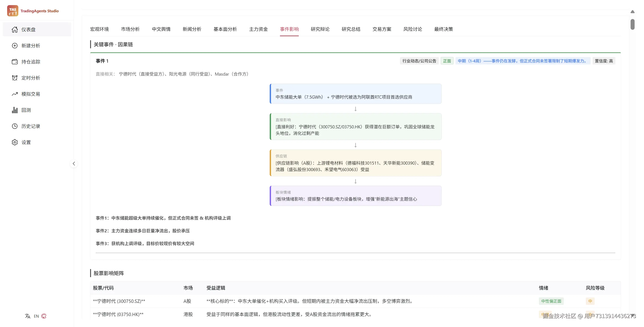
Task: Click the 市场 column header
Action: [188, 288]
